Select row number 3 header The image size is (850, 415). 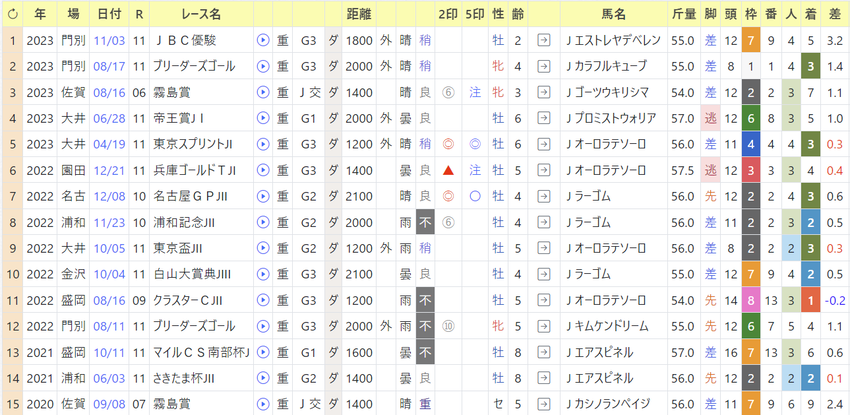coord(12,92)
